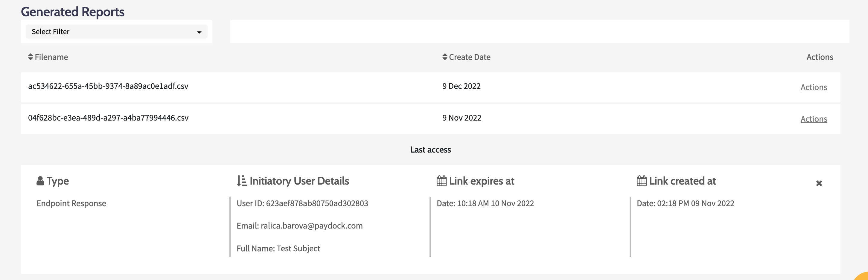The width and height of the screenshot is (868, 280).
Task: Click the Last access heading
Action: click(x=431, y=150)
